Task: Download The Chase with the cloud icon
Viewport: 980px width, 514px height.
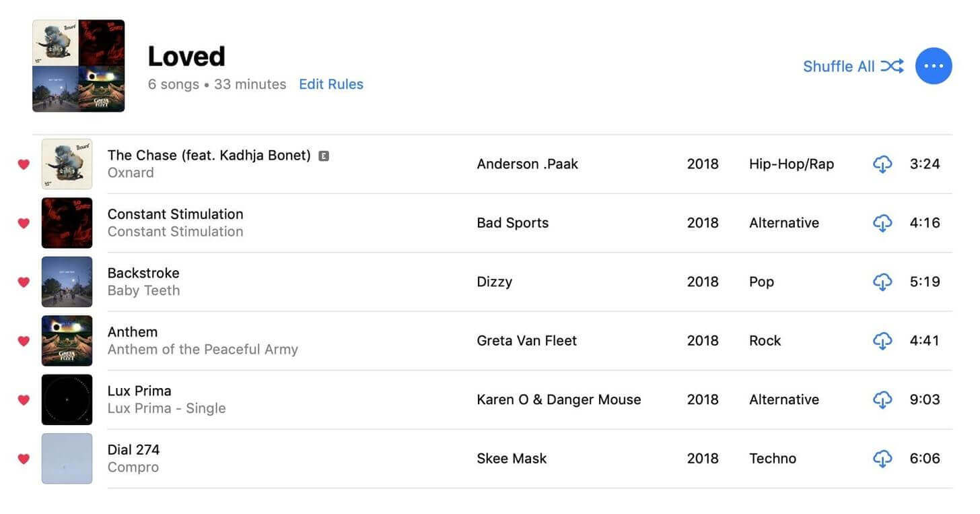Action: [x=882, y=164]
